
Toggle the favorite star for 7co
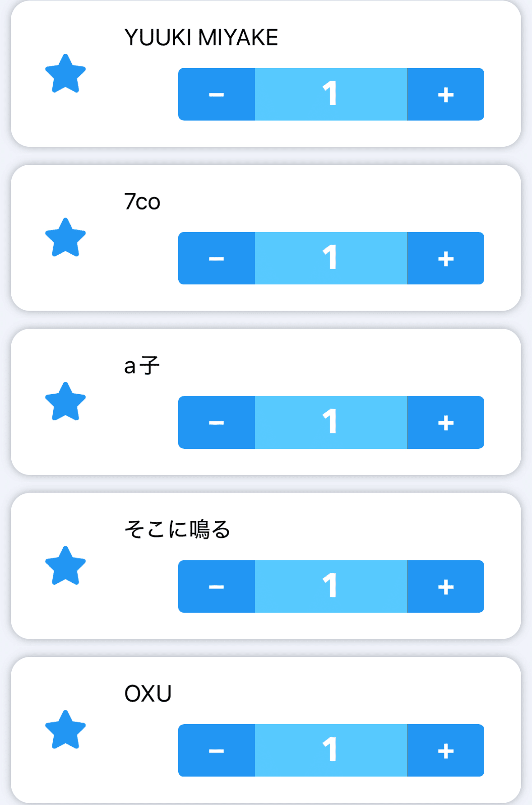pos(65,237)
